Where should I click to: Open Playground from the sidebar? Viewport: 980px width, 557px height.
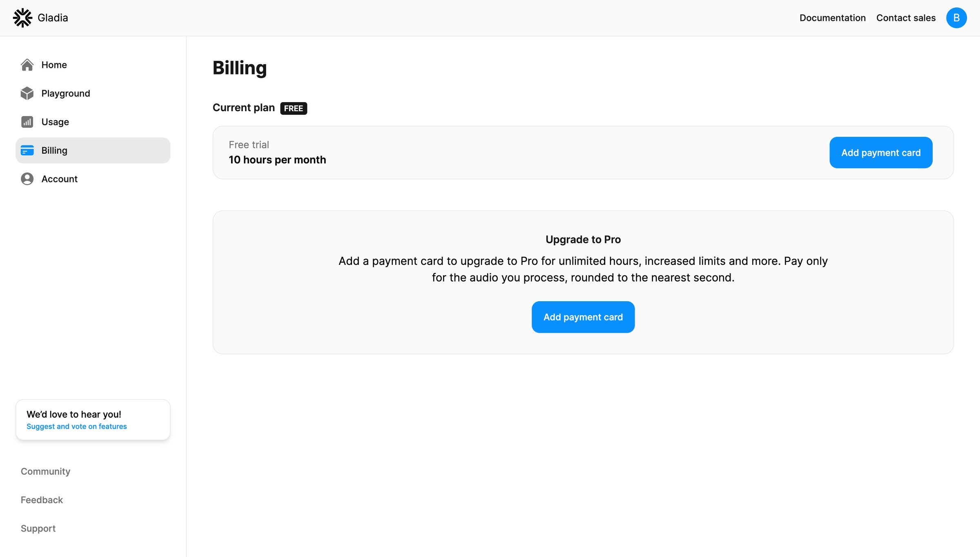93,93
